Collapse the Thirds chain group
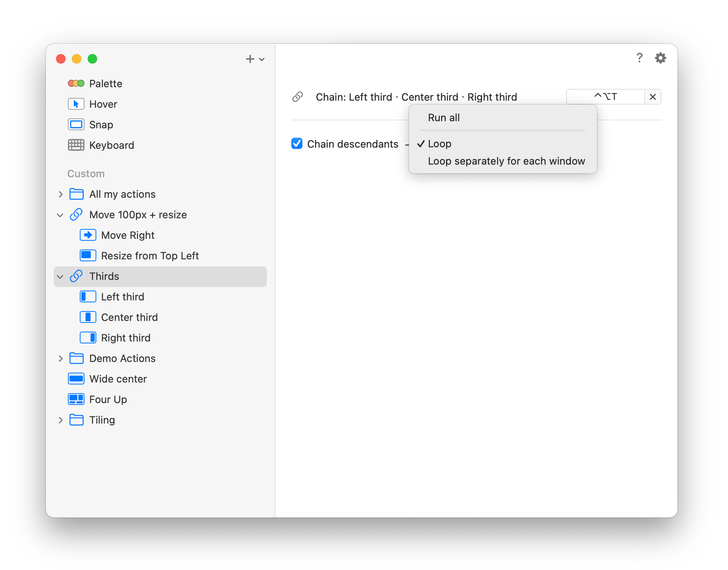728x570 pixels. click(x=60, y=276)
